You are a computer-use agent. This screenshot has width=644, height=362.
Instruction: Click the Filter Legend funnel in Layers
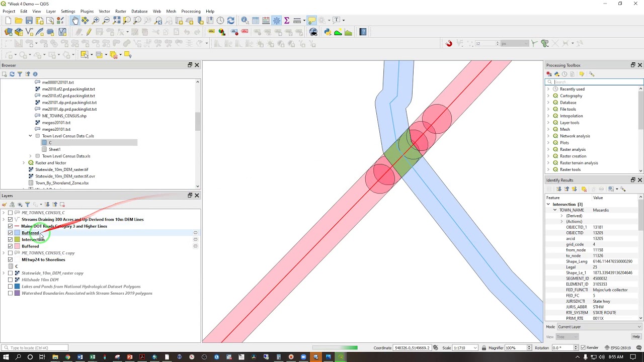[x=27, y=205]
